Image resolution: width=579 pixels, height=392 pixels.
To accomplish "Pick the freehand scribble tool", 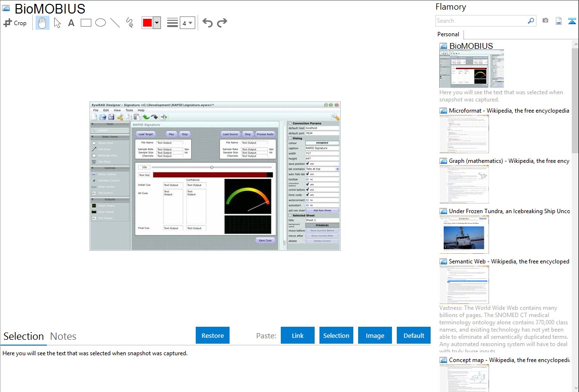I will (130, 23).
